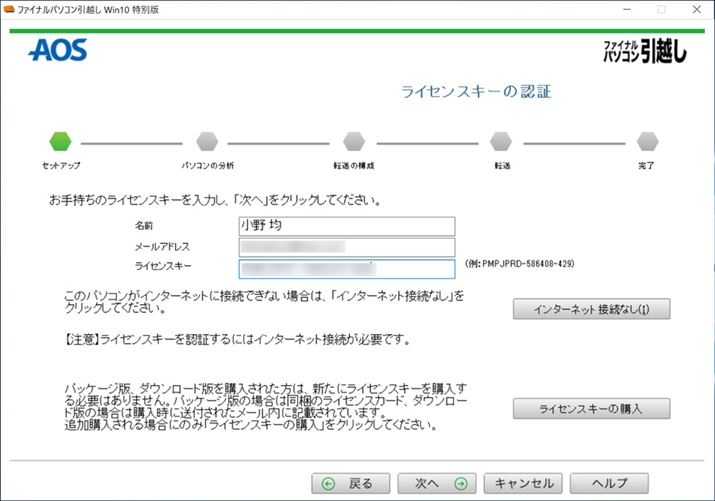Viewport: 715px width, 501px height.
Task: Focus the メールアドレス text field
Action: tap(346, 247)
